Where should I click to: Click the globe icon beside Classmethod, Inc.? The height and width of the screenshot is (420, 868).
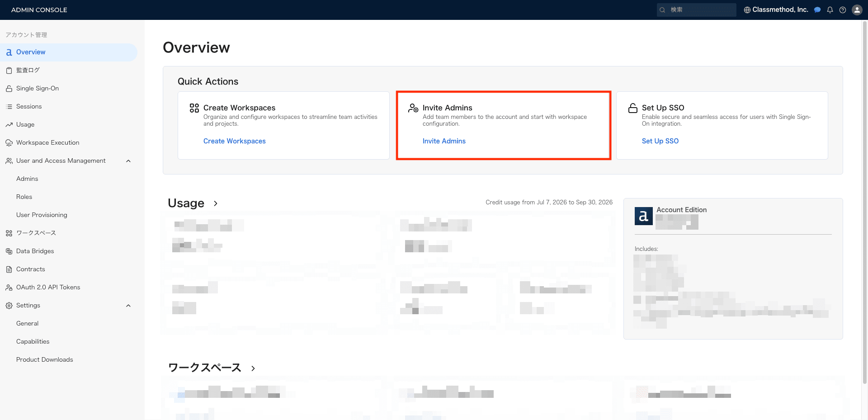coord(747,10)
